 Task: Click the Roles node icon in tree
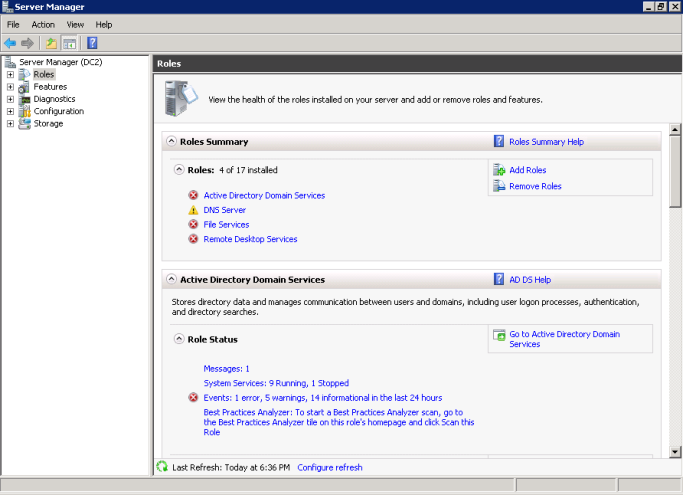[x=24, y=75]
